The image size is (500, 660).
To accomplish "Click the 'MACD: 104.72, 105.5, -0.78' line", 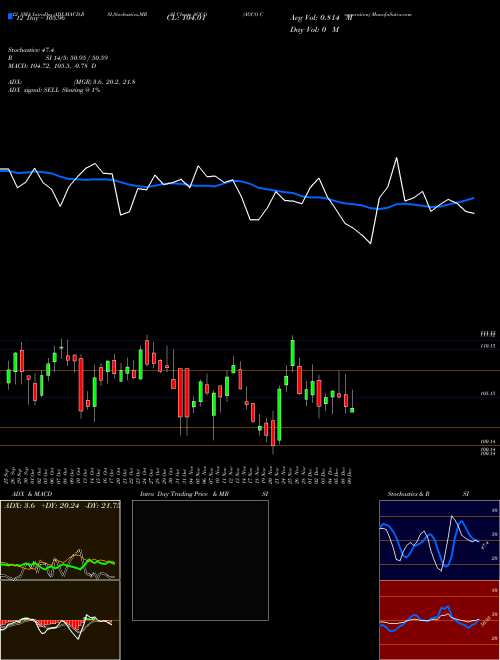I will [52, 66].
